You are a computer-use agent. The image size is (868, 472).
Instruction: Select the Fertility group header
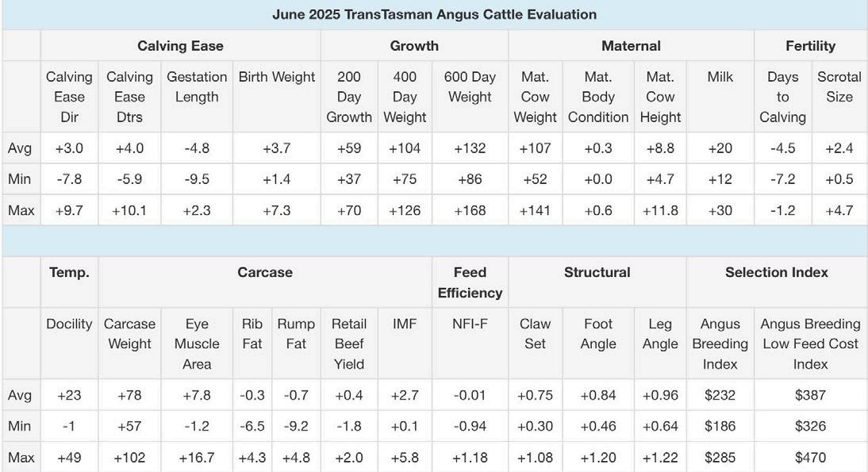coord(810,46)
